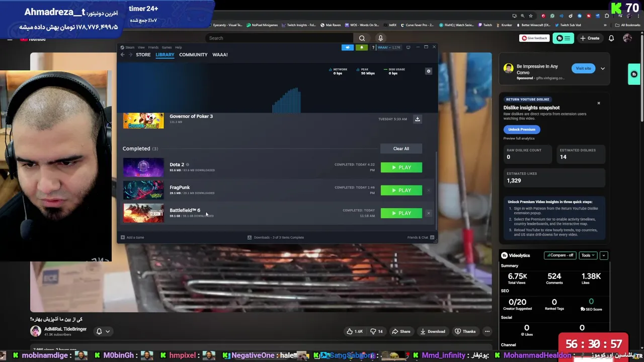644x362 pixels.
Task: Open the Videolytics Tools dropdown
Action: pyautogui.click(x=588, y=255)
